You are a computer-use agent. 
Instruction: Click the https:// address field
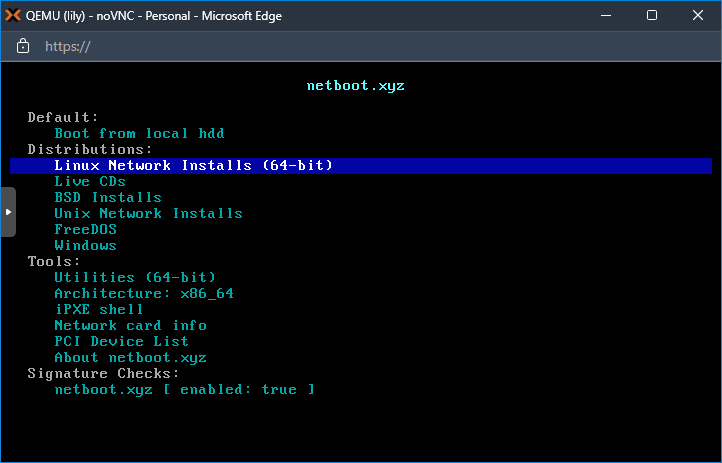(x=68, y=46)
